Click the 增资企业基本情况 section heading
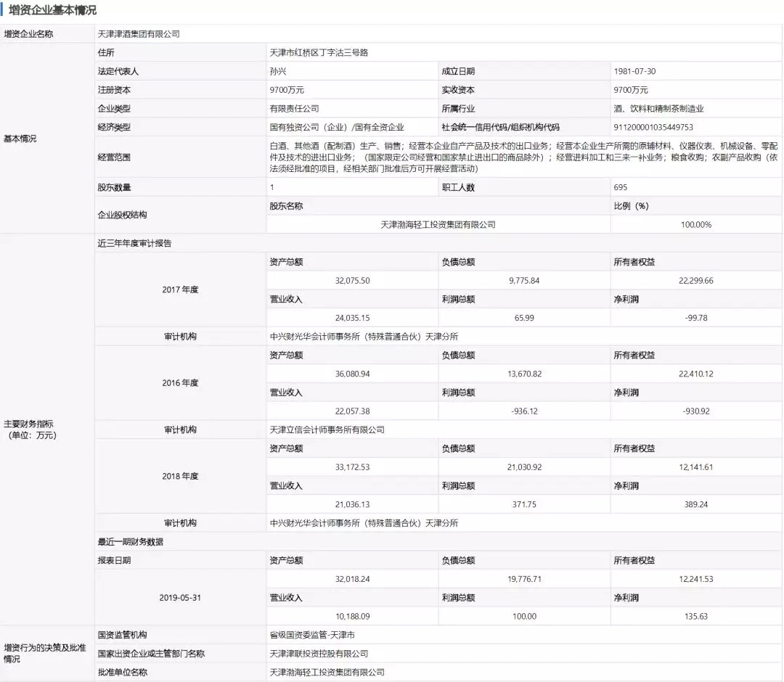This screenshot has width=784, height=682. click(x=52, y=10)
